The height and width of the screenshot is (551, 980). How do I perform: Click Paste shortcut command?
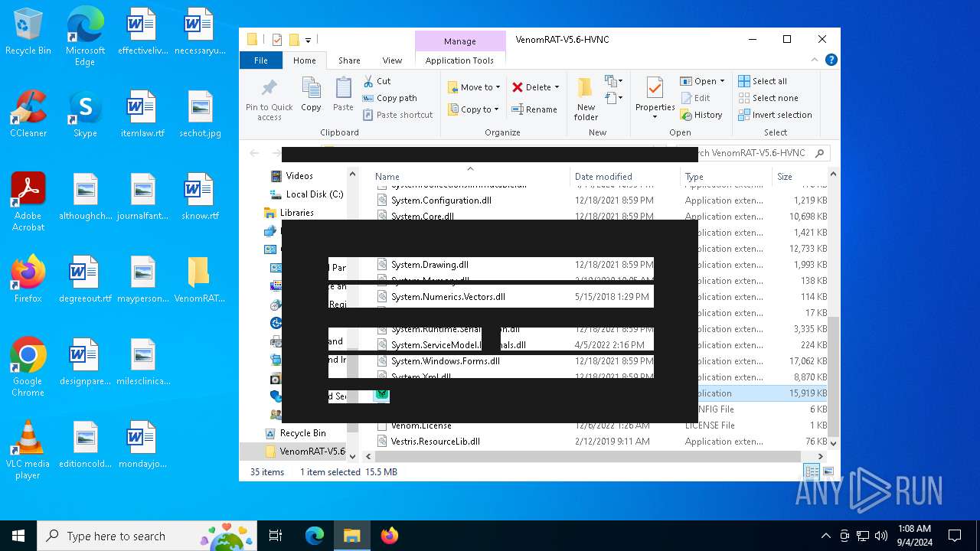(x=398, y=115)
